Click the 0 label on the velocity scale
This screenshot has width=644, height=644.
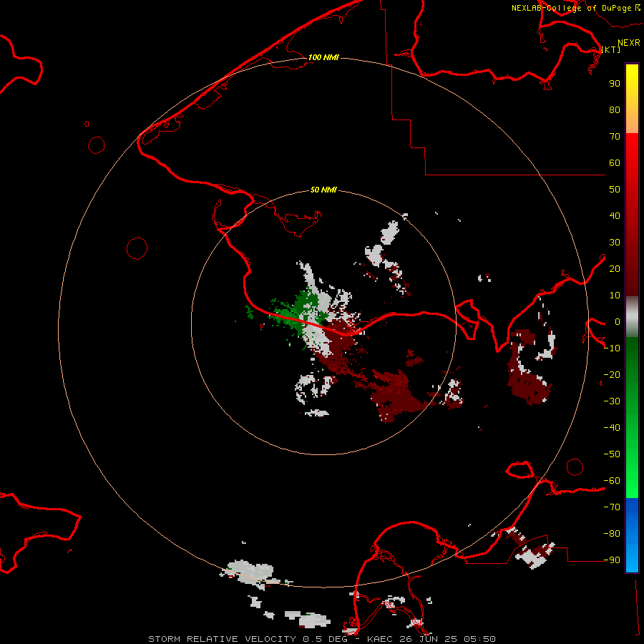tap(617, 321)
